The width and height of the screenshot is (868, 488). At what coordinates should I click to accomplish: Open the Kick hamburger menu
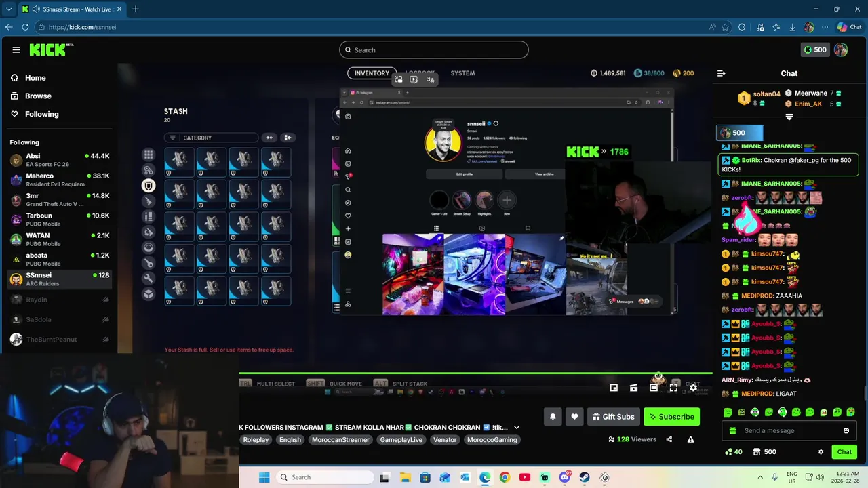click(16, 49)
